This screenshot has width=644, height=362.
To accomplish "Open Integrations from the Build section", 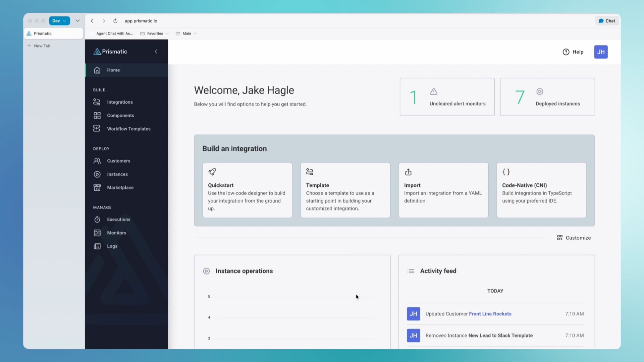I will tap(120, 102).
